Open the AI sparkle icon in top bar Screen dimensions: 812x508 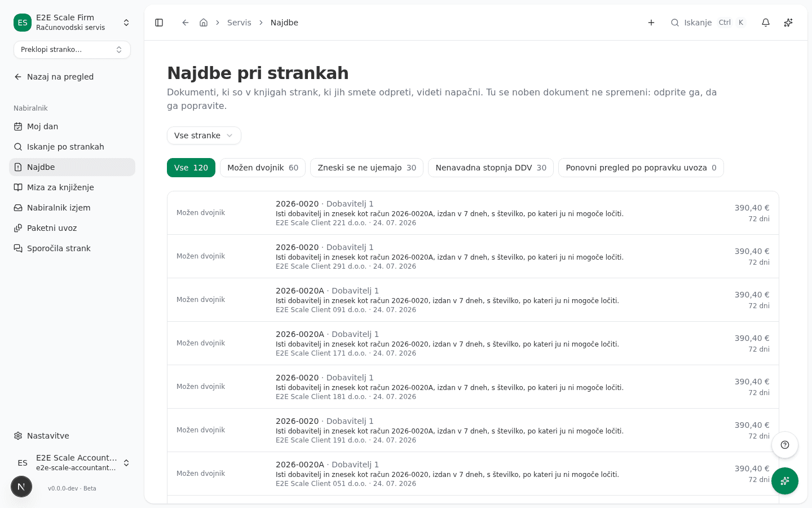[788, 23]
